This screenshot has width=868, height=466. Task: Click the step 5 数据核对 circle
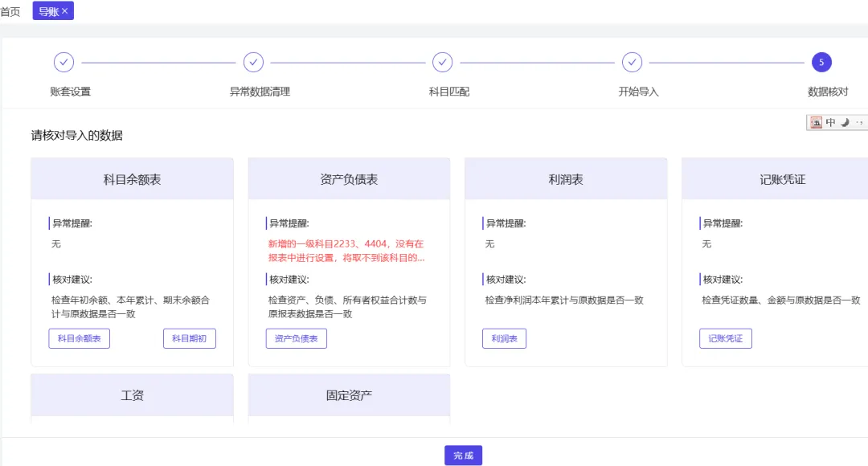pos(821,63)
